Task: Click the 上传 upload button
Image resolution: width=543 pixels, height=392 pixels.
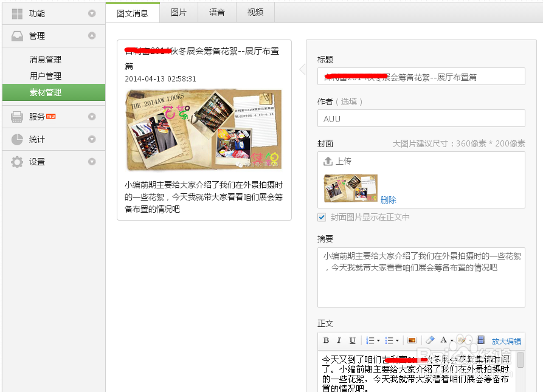Action: pos(338,160)
